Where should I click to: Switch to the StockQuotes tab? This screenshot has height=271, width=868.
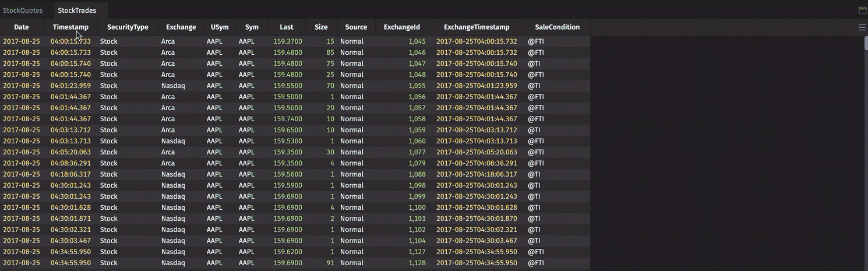(x=23, y=10)
